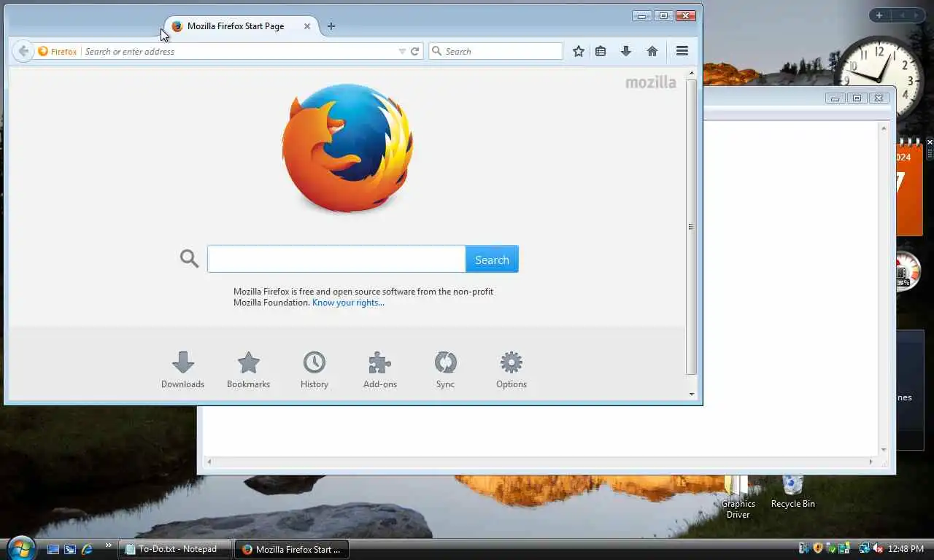The height and width of the screenshot is (560, 934).
Task: Go to the Firefox home page icon
Action: point(652,51)
